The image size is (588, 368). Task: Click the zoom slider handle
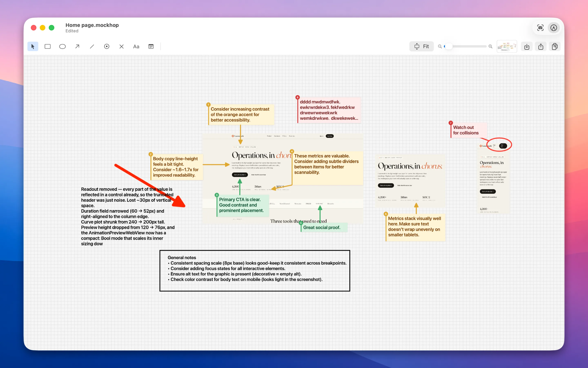[449, 46]
